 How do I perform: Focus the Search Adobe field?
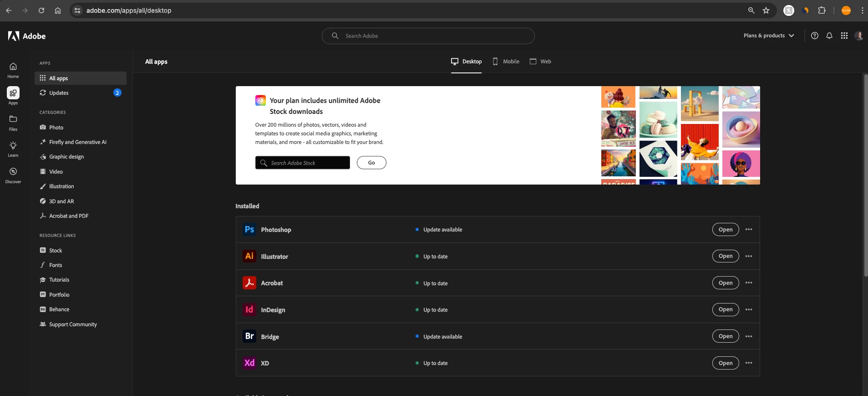(x=428, y=36)
